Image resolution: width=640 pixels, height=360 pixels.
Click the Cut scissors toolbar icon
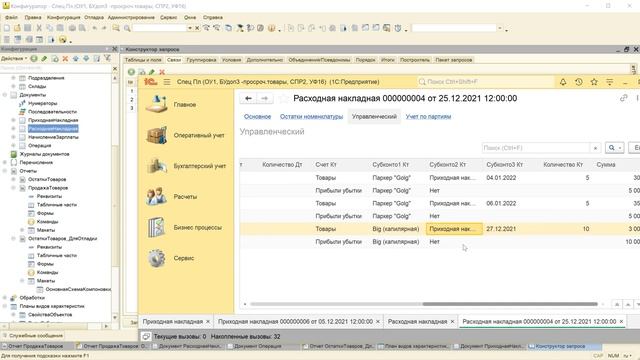coord(39,28)
